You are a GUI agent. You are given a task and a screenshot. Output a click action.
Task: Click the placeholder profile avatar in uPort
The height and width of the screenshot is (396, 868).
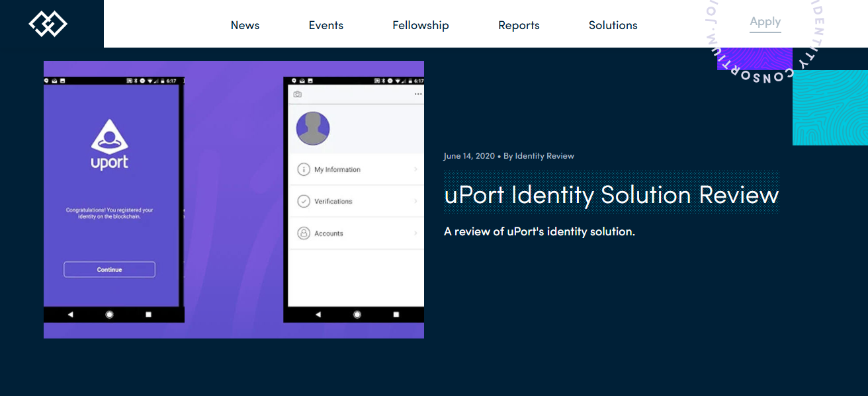coord(313,128)
